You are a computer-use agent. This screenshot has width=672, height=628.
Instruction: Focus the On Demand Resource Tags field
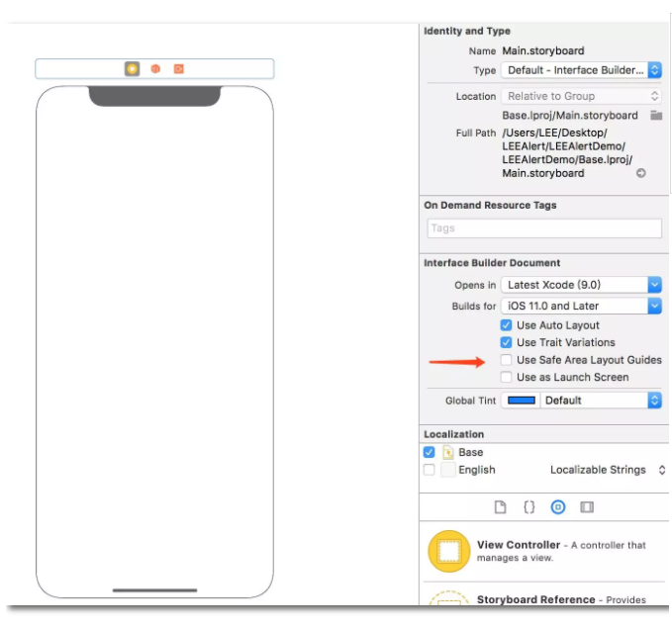click(544, 228)
